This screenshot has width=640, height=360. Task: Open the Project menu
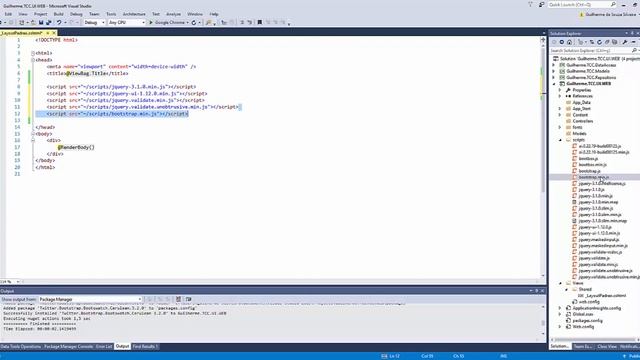(x=40, y=14)
